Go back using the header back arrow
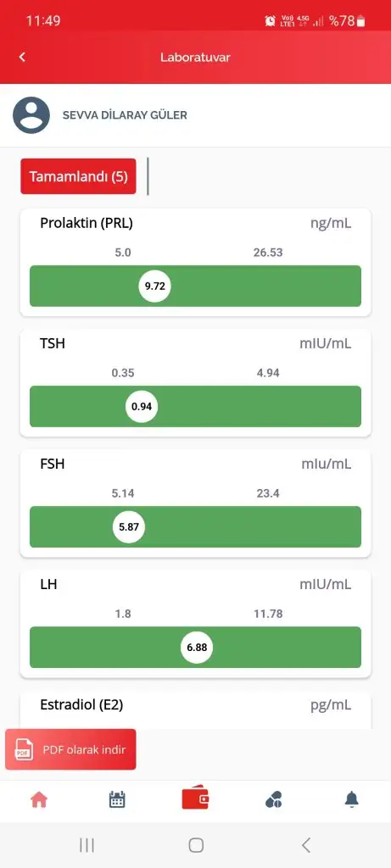 22,57
